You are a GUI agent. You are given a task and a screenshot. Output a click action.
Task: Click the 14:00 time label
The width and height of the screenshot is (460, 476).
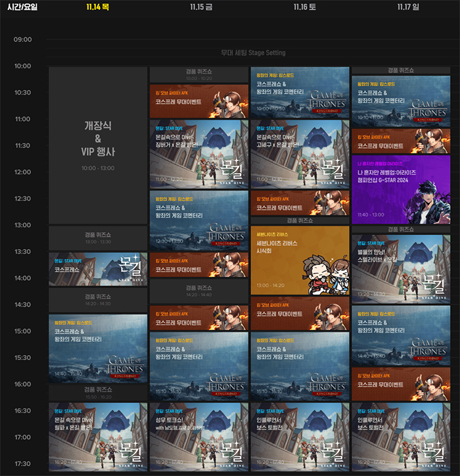[x=22, y=278]
